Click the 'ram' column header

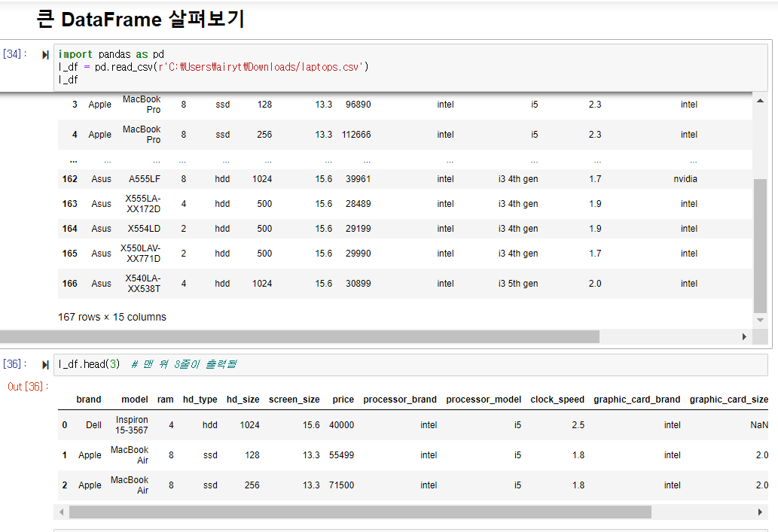point(165,399)
